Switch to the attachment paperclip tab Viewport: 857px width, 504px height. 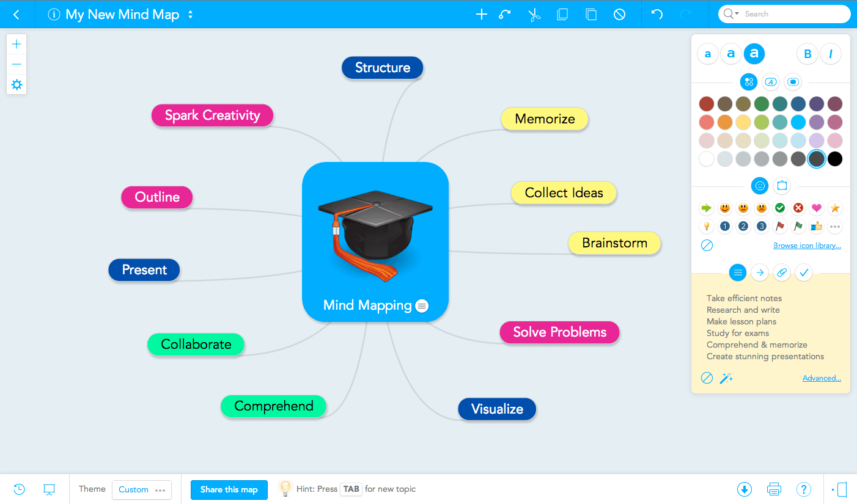(782, 273)
